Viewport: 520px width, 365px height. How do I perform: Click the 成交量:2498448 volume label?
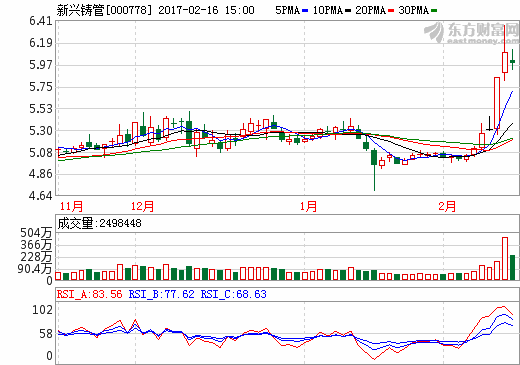coord(99,223)
